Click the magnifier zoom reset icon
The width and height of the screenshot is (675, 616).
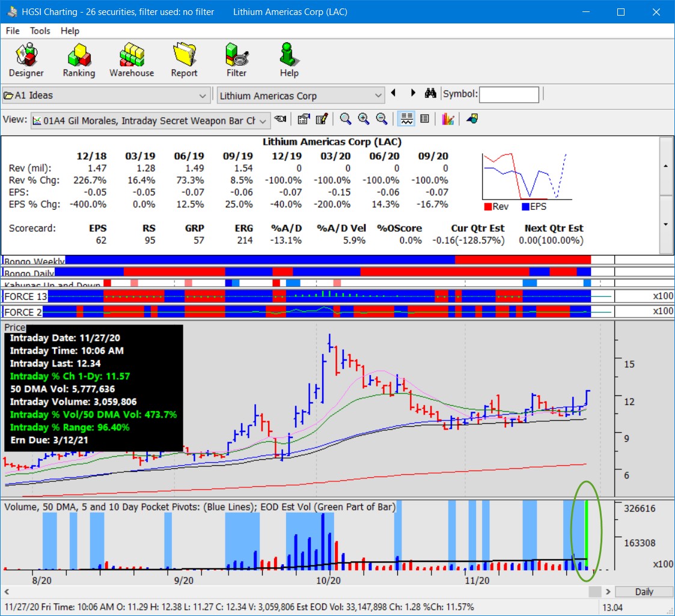coord(345,119)
